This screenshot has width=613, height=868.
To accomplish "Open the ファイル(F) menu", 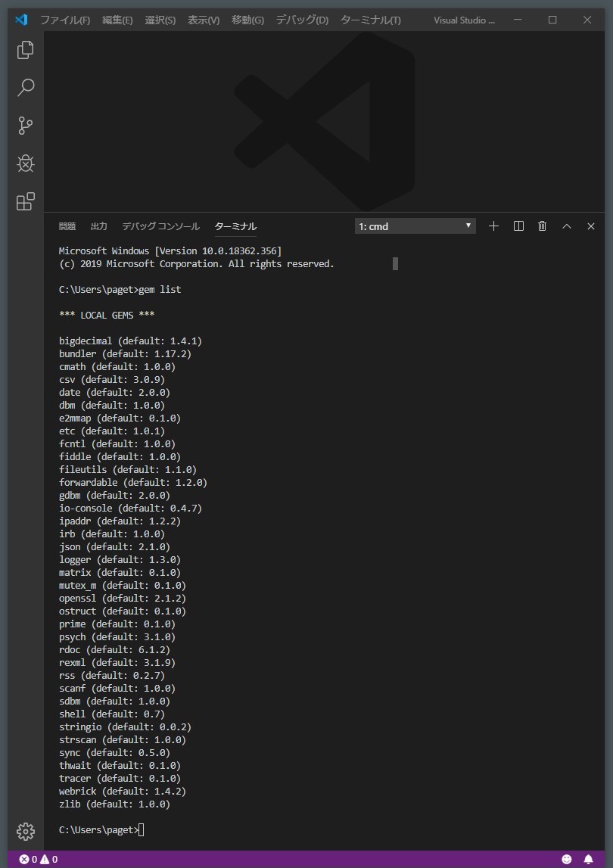I will (x=65, y=20).
